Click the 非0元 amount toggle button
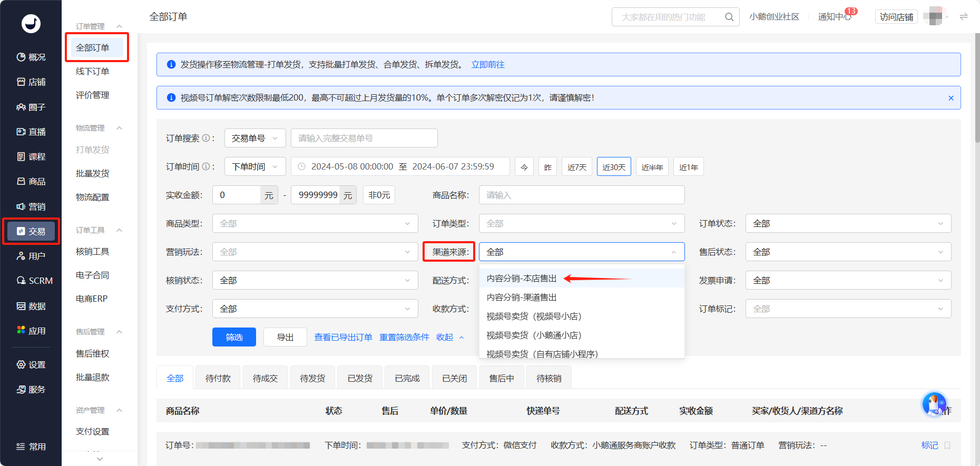The width and height of the screenshot is (980, 466). coord(379,195)
